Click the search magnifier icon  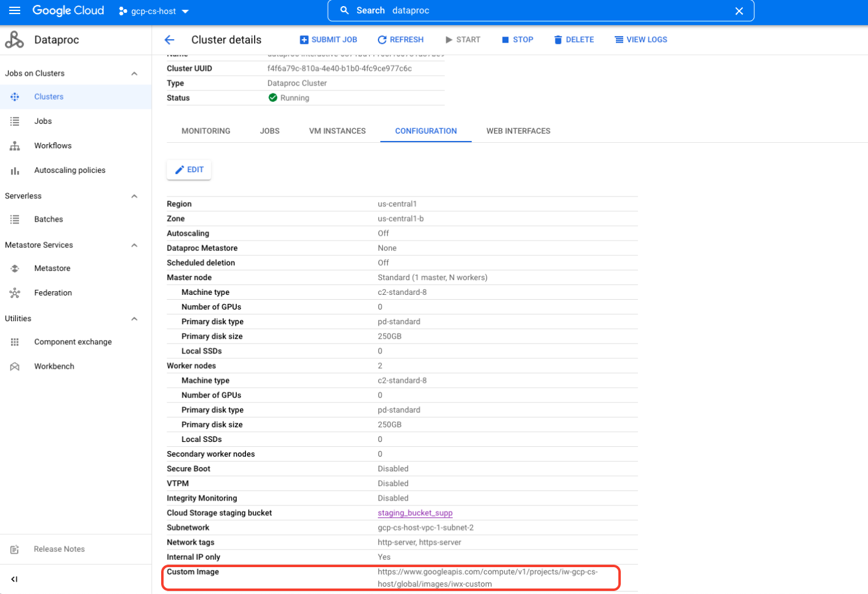[344, 10]
